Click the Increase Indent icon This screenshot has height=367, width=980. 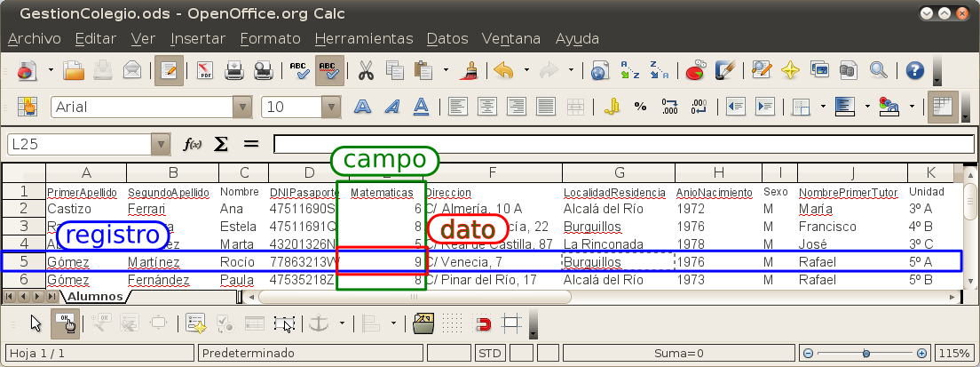pos(765,107)
